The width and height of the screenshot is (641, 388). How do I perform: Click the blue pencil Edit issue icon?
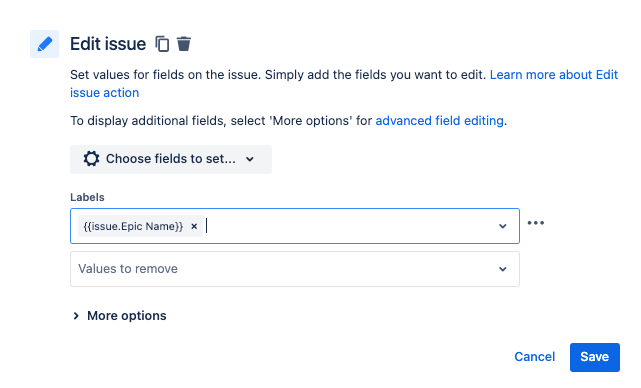pos(45,44)
